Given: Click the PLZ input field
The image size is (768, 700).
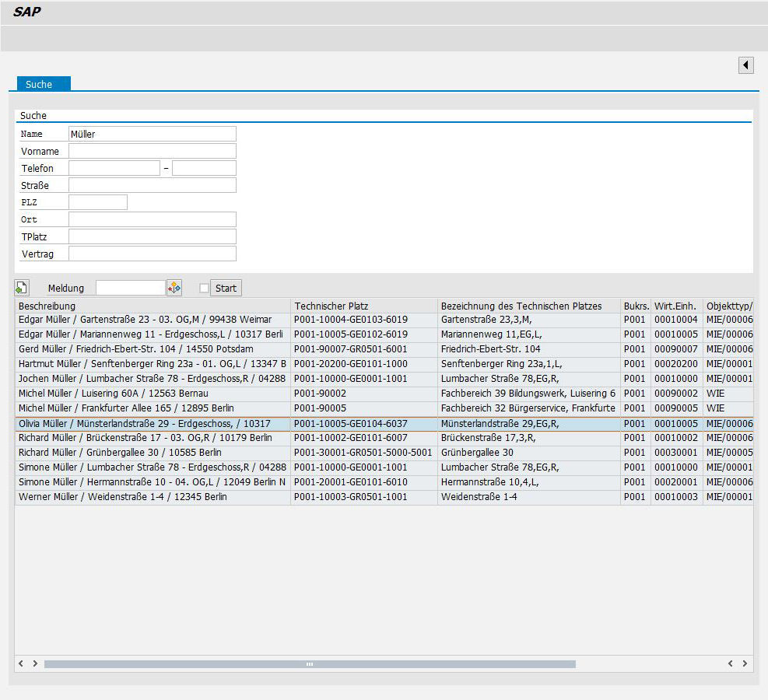Looking at the screenshot, I should [x=97, y=202].
